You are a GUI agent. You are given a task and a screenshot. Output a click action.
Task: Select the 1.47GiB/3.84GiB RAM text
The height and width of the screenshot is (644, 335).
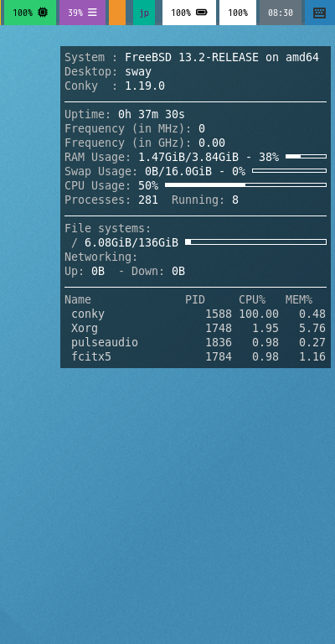pyautogui.click(x=188, y=158)
